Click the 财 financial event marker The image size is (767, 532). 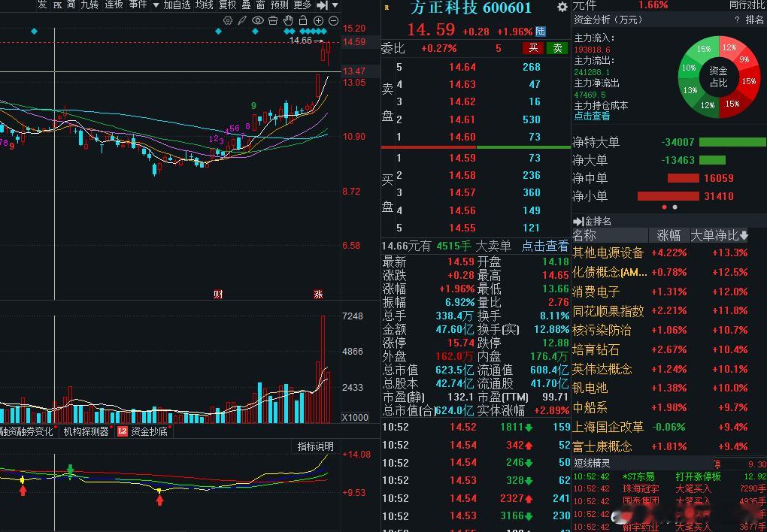point(218,295)
